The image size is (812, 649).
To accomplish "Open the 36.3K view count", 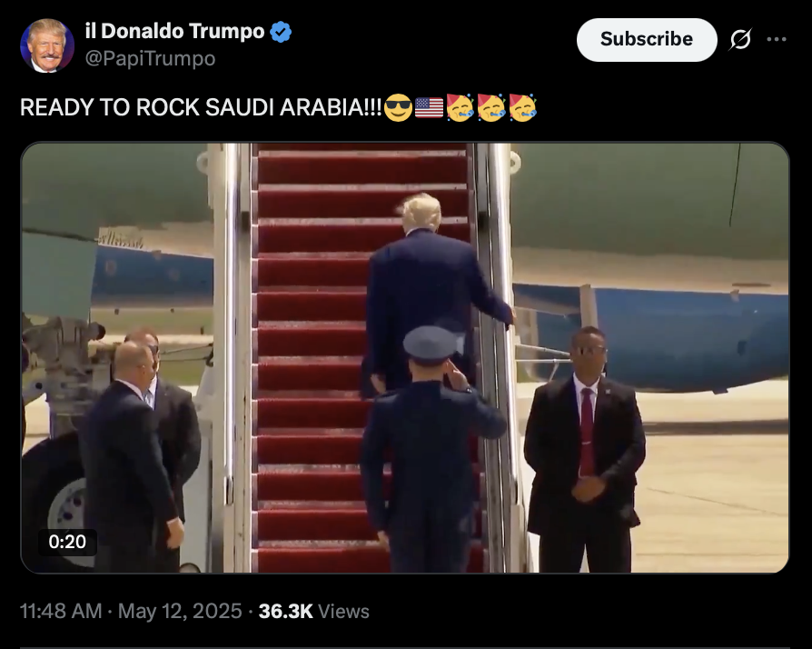I will [x=286, y=611].
